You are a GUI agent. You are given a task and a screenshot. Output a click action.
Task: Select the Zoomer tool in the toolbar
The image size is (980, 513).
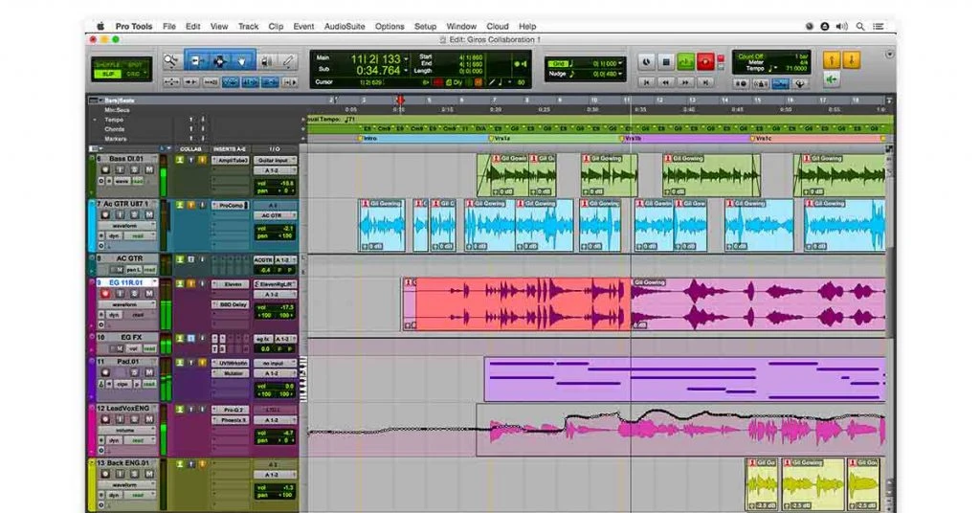click(170, 61)
